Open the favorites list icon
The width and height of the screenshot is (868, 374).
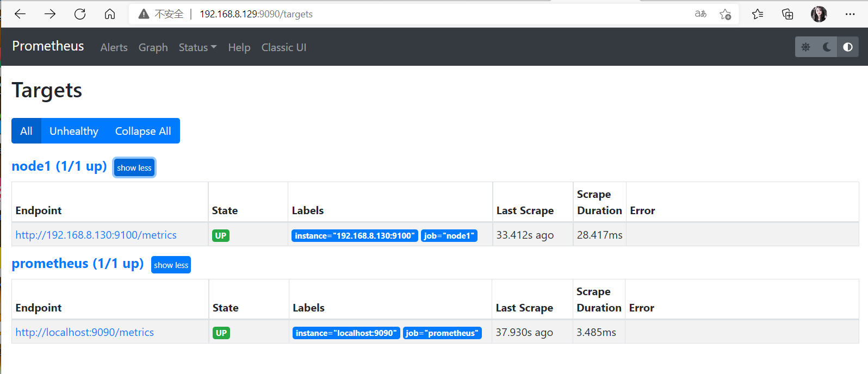tap(758, 14)
